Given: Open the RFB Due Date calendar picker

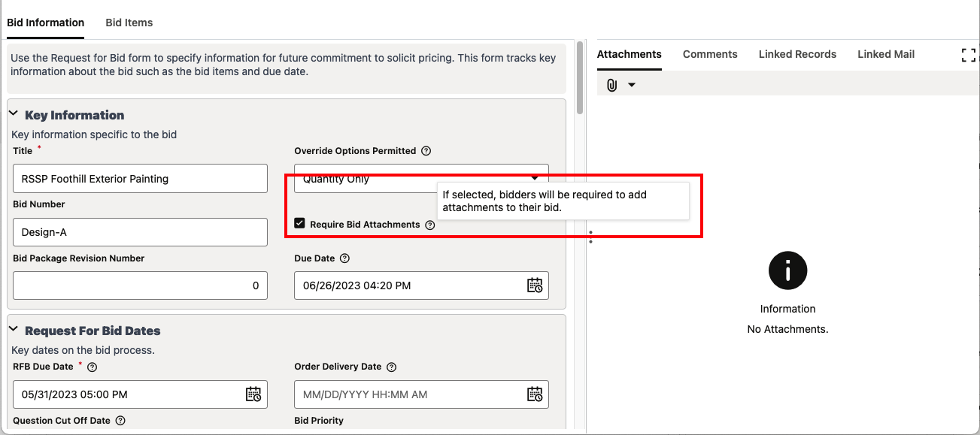Looking at the screenshot, I should click(x=253, y=394).
